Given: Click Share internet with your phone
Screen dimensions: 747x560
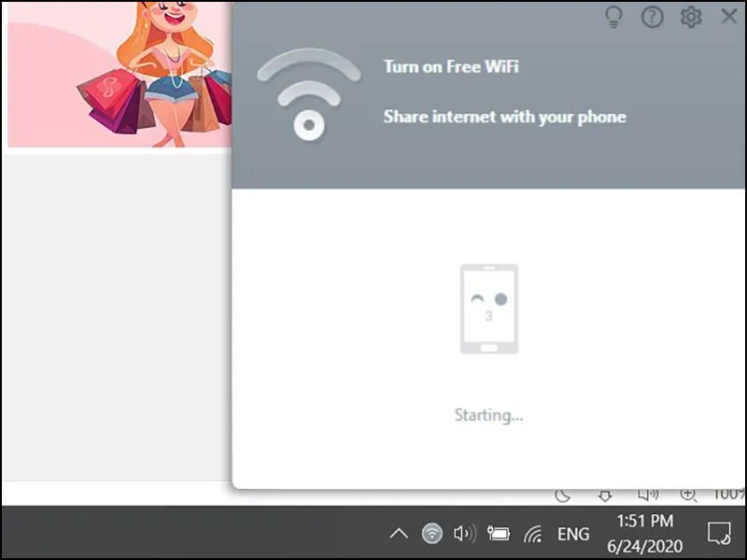Looking at the screenshot, I should pyautogui.click(x=505, y=117).
